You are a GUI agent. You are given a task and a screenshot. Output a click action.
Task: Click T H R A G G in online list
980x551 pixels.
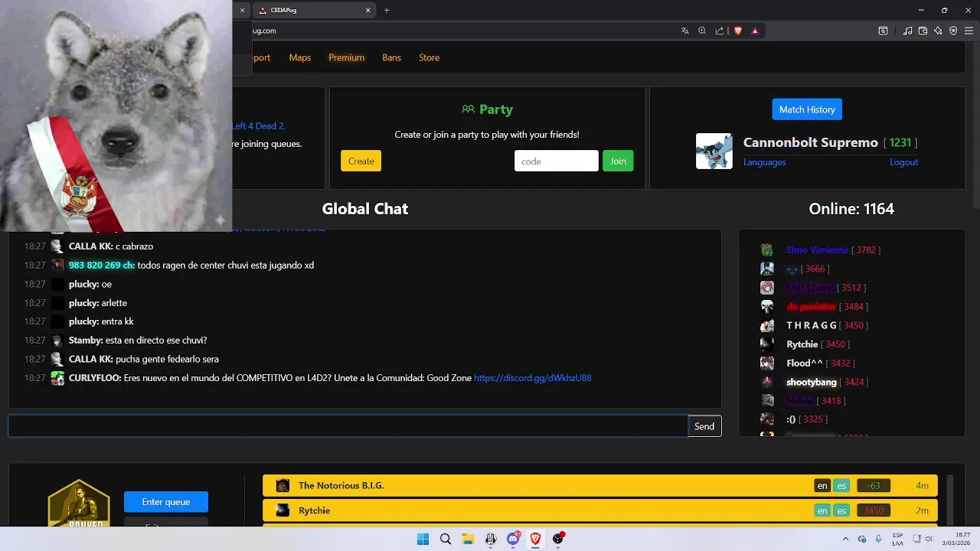pos(812,325)
